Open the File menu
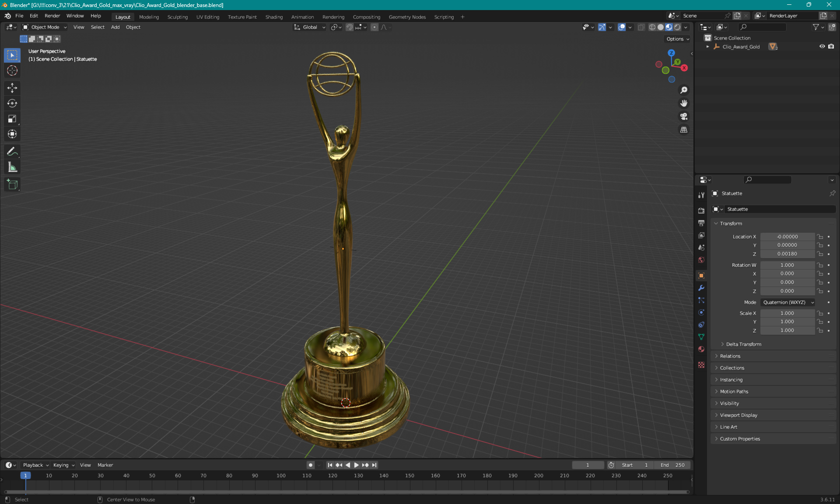The height and width of the screenshot is (504, 840). (19, 16)
